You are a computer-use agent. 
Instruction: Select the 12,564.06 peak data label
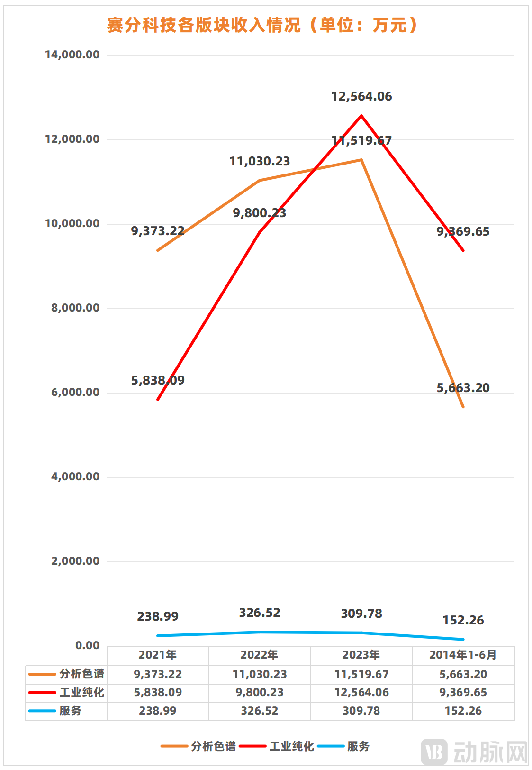point(361,96)
